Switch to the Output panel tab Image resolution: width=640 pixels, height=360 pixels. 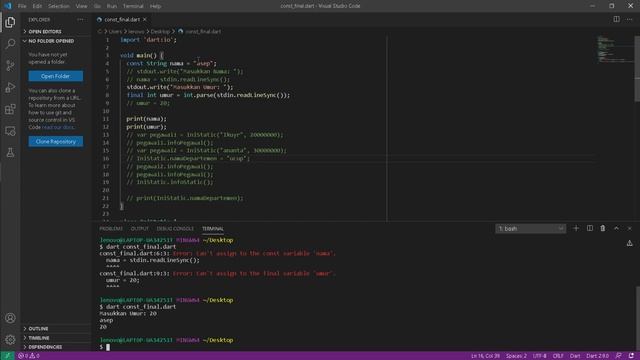[140, 229]
